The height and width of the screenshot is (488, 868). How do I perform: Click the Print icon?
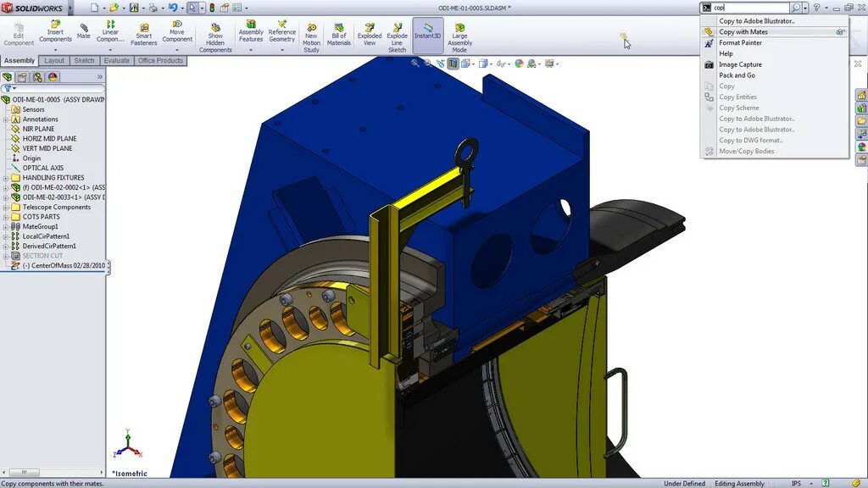tap(153, 8)
